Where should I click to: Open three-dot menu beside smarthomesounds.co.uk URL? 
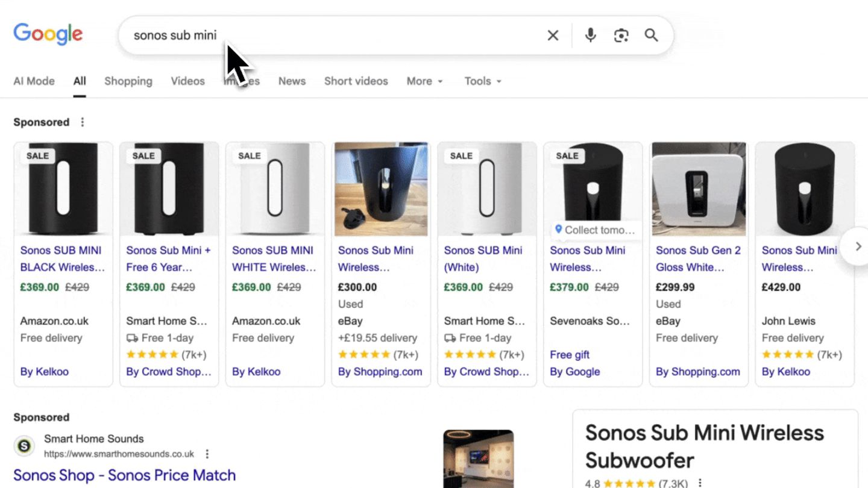pyautogui.click(x=207, y=454)
